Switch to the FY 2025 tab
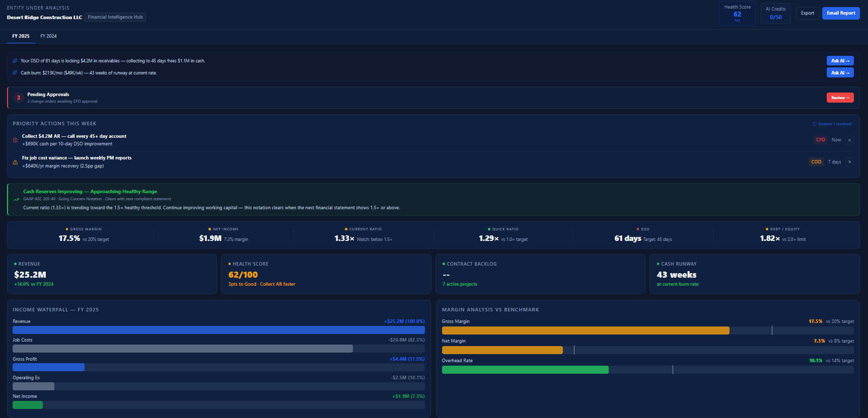The image size is (868, 418). click(21, 36)
